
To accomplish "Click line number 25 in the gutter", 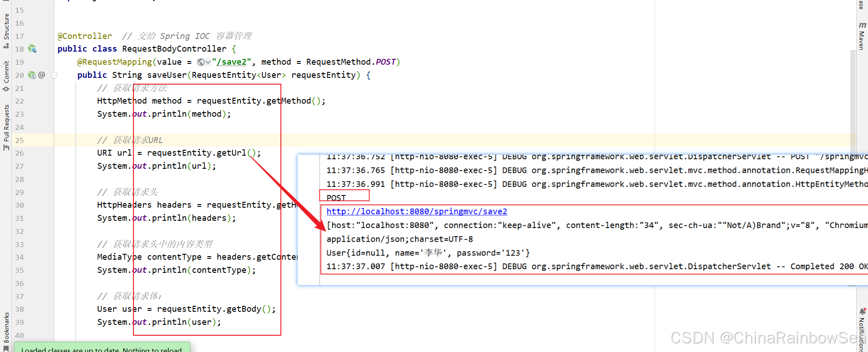I will 19,140.
